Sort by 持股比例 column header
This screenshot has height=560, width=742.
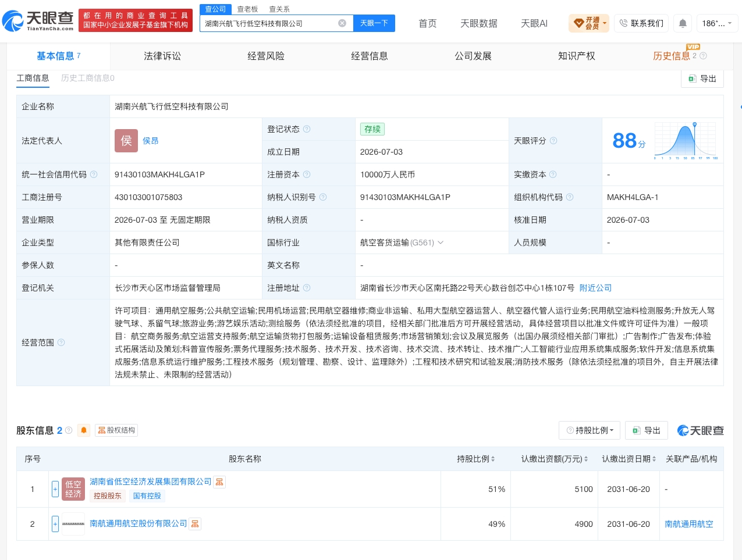pos(475,459)
